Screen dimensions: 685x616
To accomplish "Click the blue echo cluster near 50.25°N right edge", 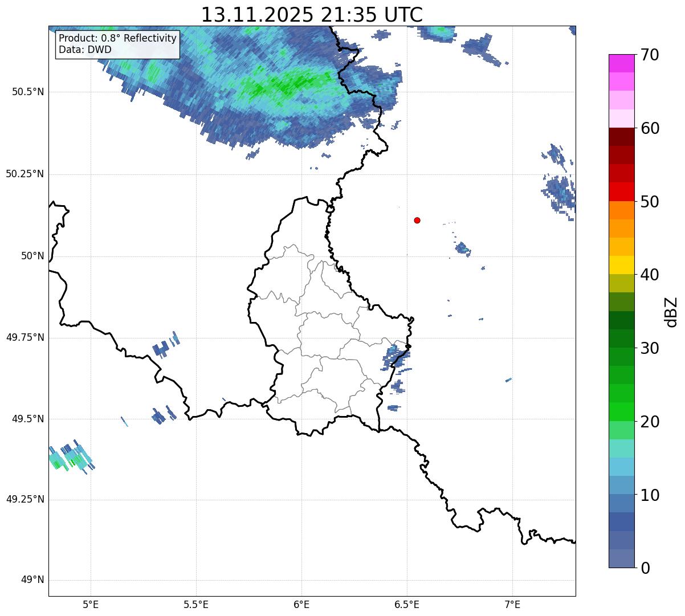I will click(560, 181).
